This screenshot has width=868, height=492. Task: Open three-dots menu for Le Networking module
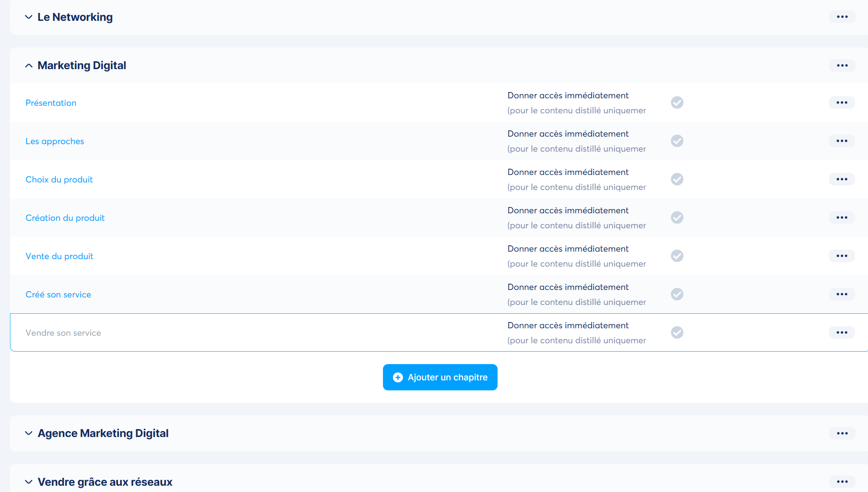click(x=842, y=17)
